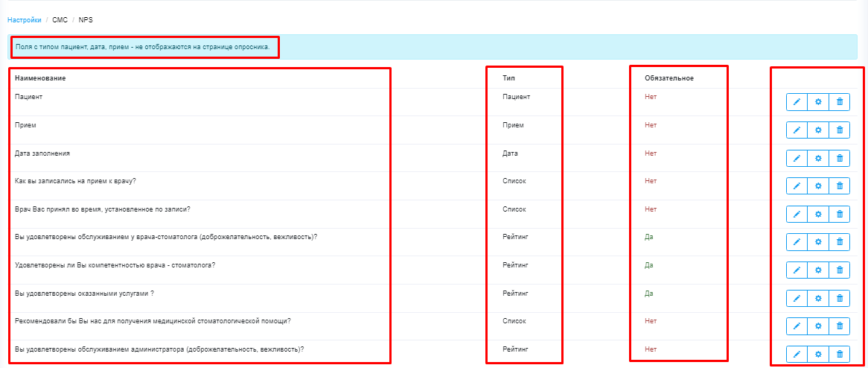Edit 'обслуживанием у врача-стоматолога' rating question
The height and width of the screenshot is (368, 868).
coord(797,242)
